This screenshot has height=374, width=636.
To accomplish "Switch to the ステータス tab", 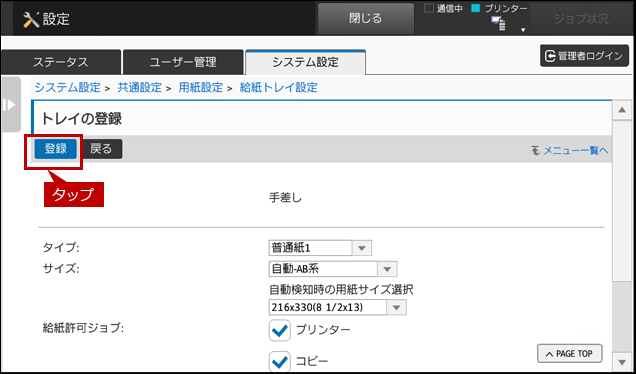I will coord(61,62).
